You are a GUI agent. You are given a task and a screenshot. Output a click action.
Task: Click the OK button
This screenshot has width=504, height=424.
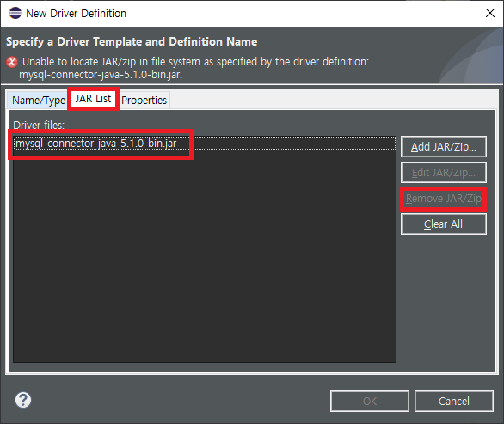370,401
